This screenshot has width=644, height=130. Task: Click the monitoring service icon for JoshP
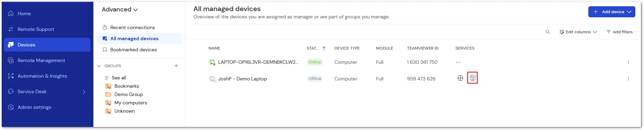coord(472,78)
